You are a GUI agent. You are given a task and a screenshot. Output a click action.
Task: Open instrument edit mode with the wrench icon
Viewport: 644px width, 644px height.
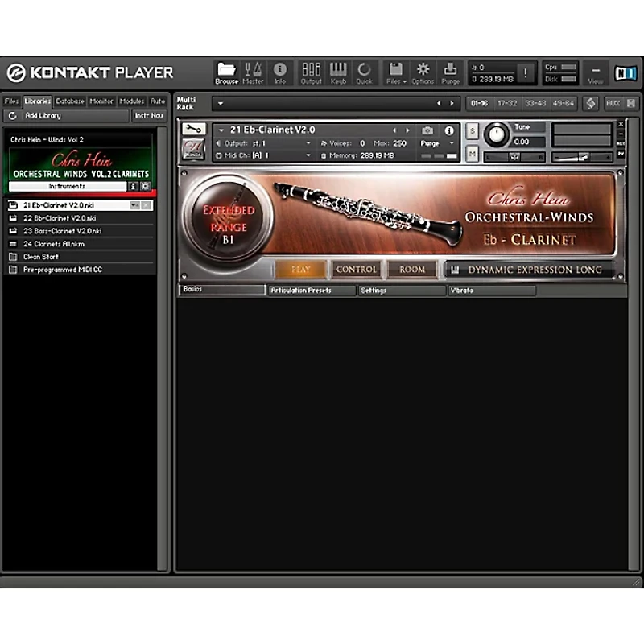point(193,129)
